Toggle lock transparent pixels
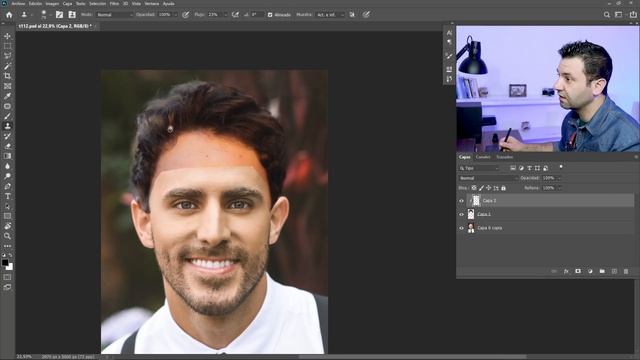Viewport: 640px width, 360px height. (x=474, y=188)
